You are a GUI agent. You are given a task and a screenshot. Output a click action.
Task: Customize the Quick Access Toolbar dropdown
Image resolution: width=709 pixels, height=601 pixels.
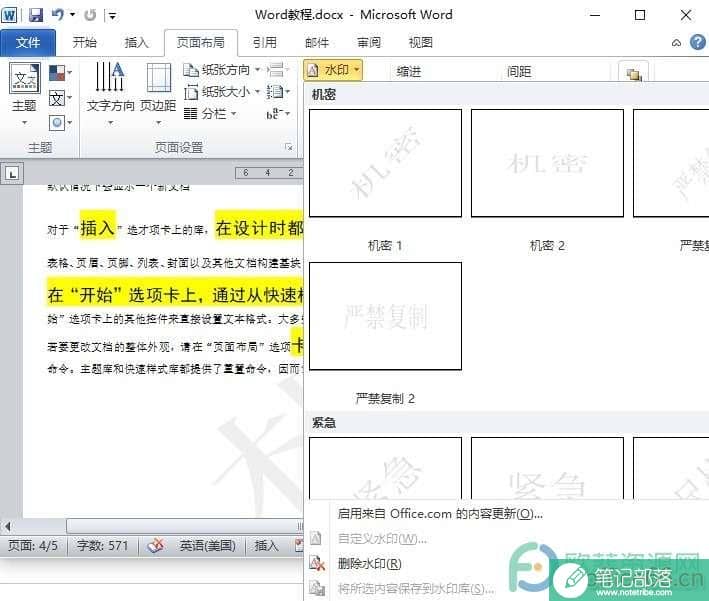point(112,16)
